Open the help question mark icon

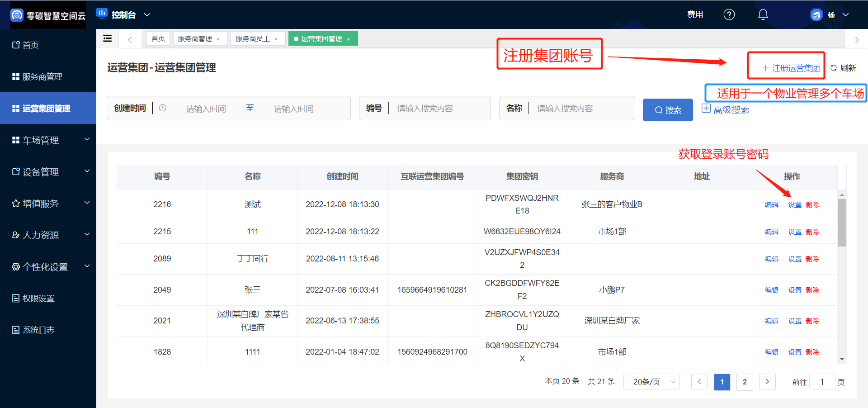[729, 14]
